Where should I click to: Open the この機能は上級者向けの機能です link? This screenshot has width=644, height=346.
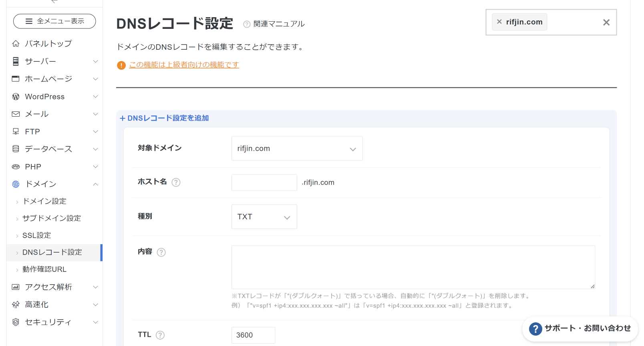(x=184, y=65)
